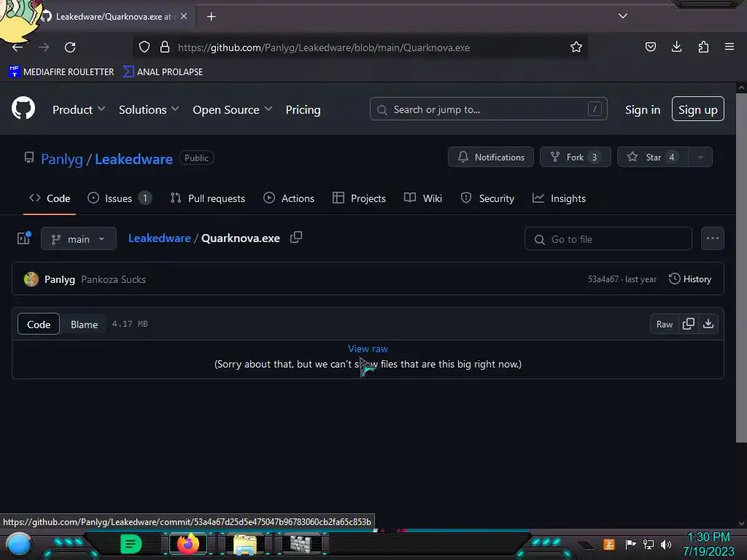Screen dimensions: 747x560
Task: Switch to Code view
Action: [x=39, y=324]
